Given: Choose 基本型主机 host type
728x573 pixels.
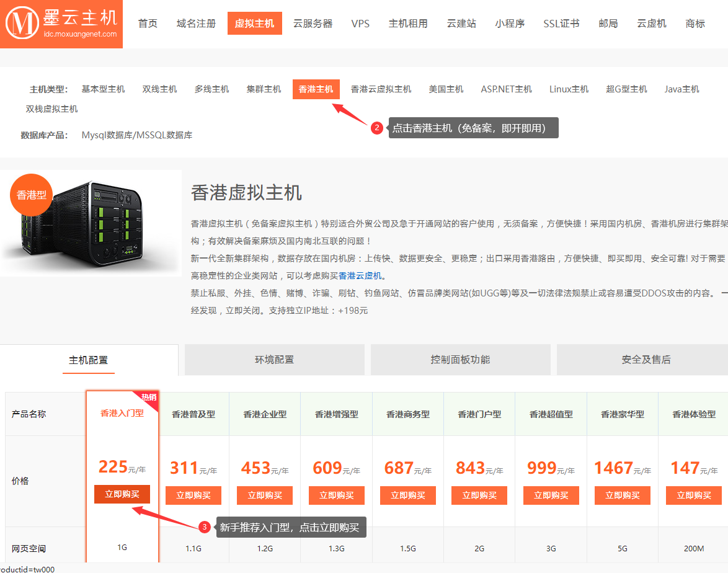Looking at the screenshot, I should coord(103,89).
